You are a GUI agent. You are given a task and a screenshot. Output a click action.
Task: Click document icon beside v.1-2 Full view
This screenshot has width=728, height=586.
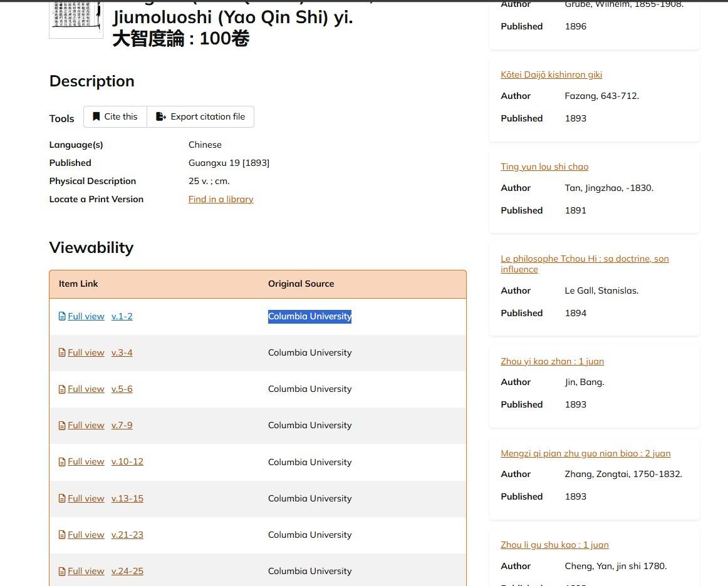[x=62, y=316]
